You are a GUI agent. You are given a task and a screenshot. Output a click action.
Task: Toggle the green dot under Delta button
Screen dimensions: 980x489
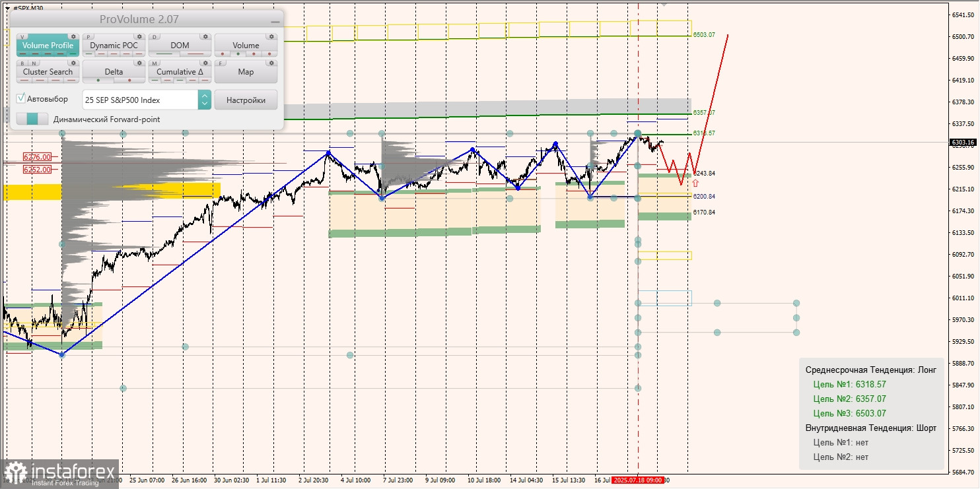point(98,80)
